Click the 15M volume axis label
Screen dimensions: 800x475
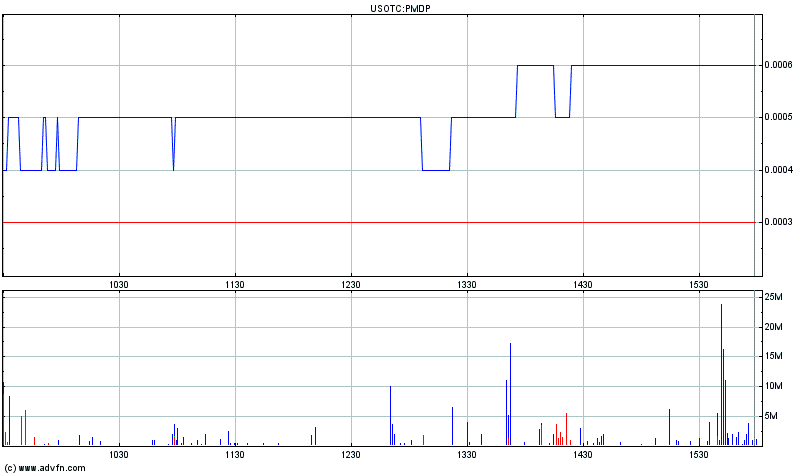click(x=773, y=357)
